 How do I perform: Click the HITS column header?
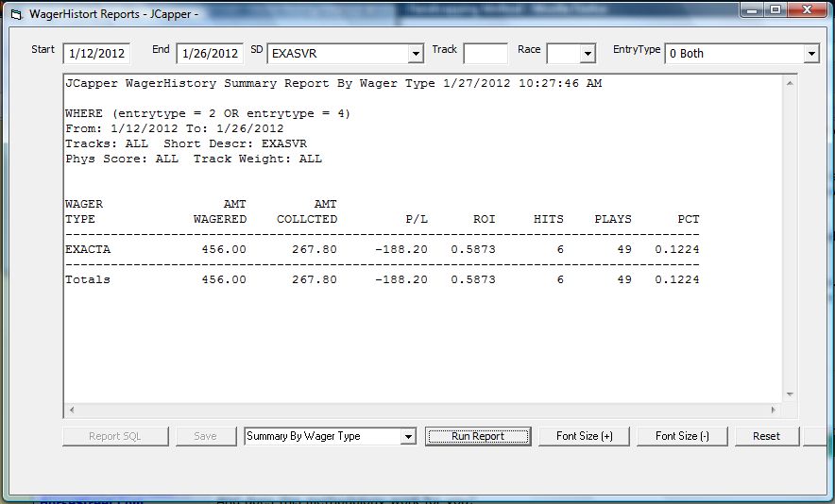point(549,219)
